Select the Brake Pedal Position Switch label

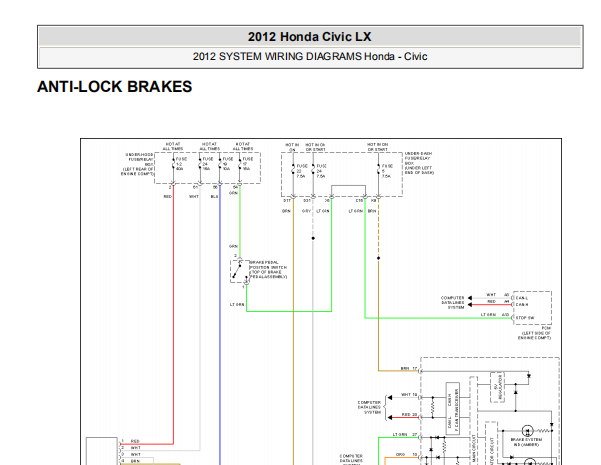[268, 269]
